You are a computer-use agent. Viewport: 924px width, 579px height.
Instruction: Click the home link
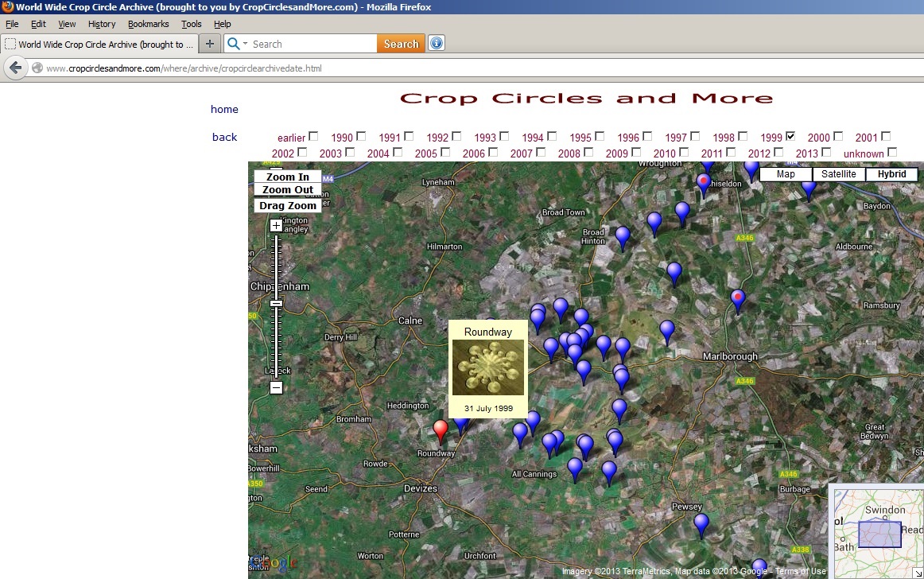[x=224, y=109]
